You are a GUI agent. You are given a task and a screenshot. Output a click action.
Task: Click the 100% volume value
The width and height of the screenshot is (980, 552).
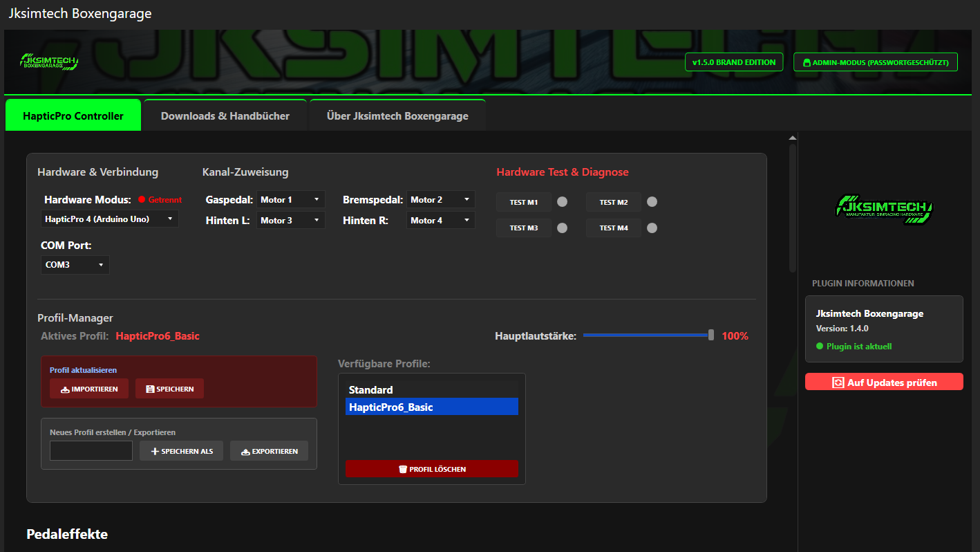[x=735, y=336]
